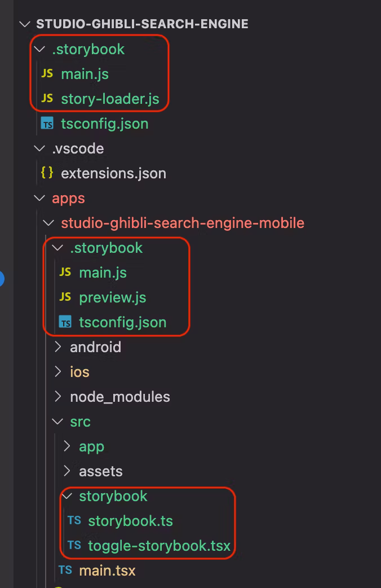Image resolution: width=381 pixels, height=588 pixels.
Task: Expand the app folder under src
Action: pyautogui.click(x=67, y=446)
